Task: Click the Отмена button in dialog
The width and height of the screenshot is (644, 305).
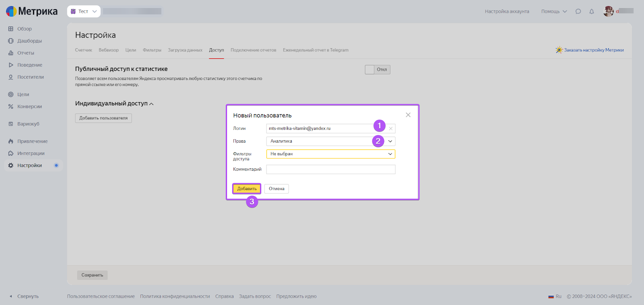Action: pyautogui.click(x=277, y=189)
